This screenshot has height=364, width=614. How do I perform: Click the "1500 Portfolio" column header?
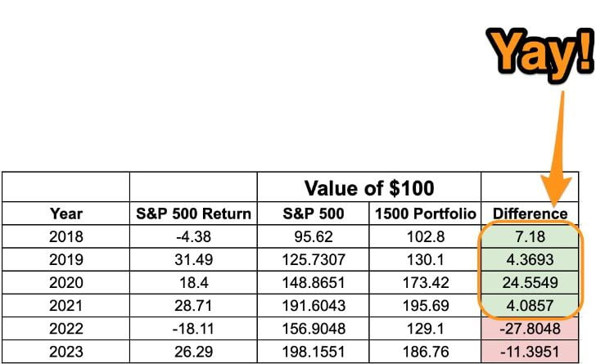pyautogui.click(x=426, y=213)
